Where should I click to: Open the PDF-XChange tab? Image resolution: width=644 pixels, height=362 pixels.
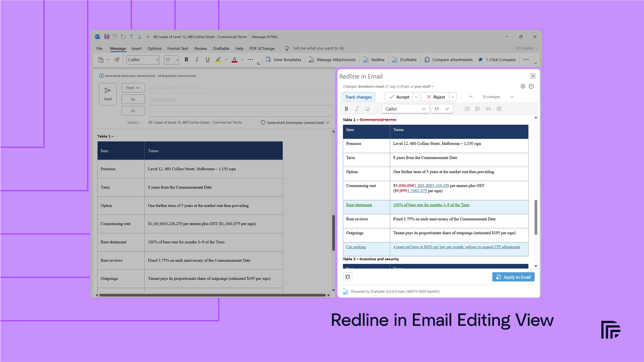(x=262, y=48)
